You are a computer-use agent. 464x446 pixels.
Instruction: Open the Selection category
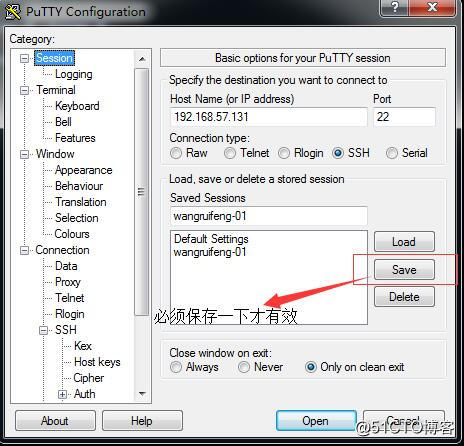[77, 218]
